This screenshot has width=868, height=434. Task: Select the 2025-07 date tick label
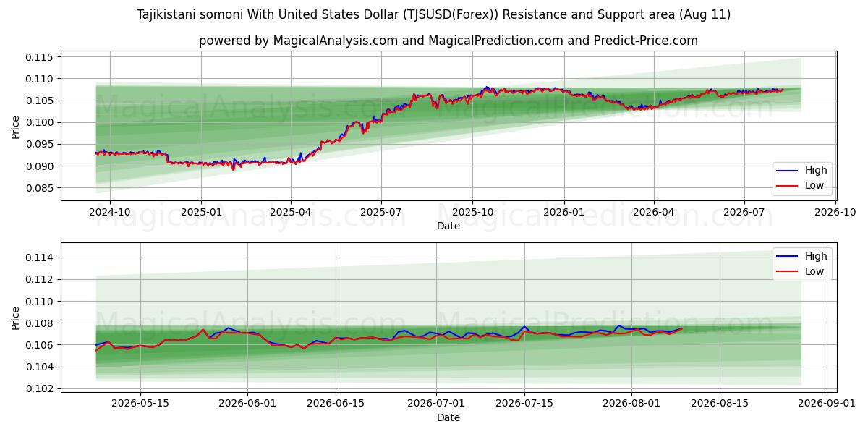(381, 212)
